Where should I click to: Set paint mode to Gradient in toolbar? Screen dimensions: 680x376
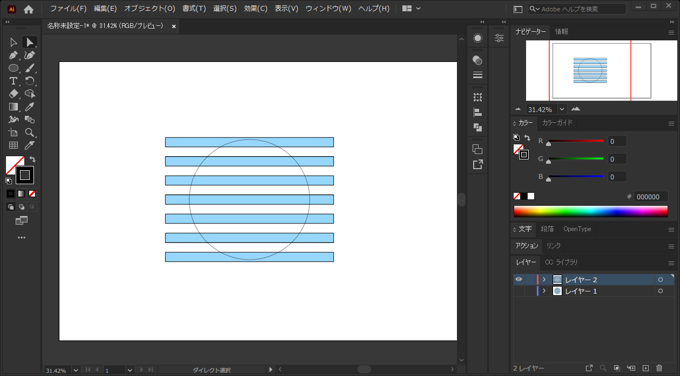pos(21,194)
